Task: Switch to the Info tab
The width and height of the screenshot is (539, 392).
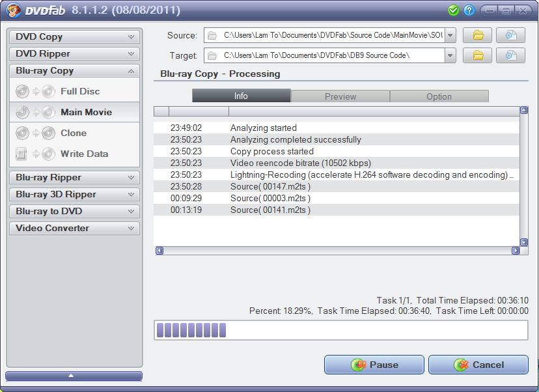Action: [242, 96]
